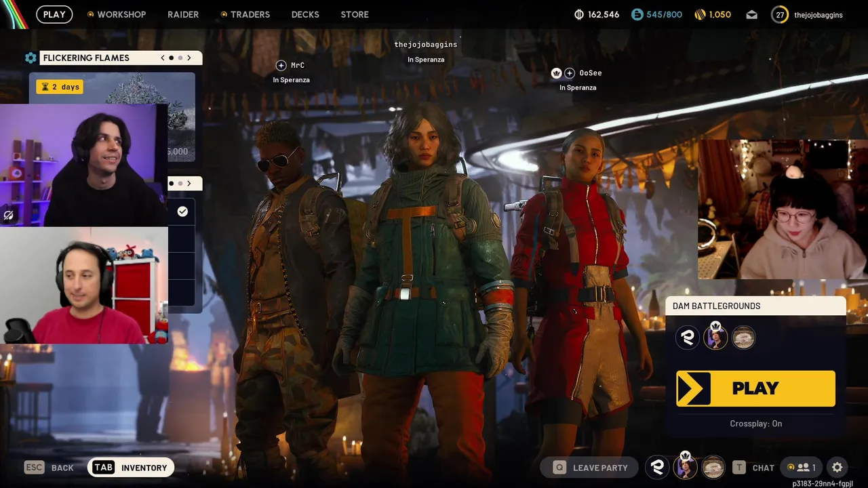
Task: Select player name MrC
Action: 298,65
